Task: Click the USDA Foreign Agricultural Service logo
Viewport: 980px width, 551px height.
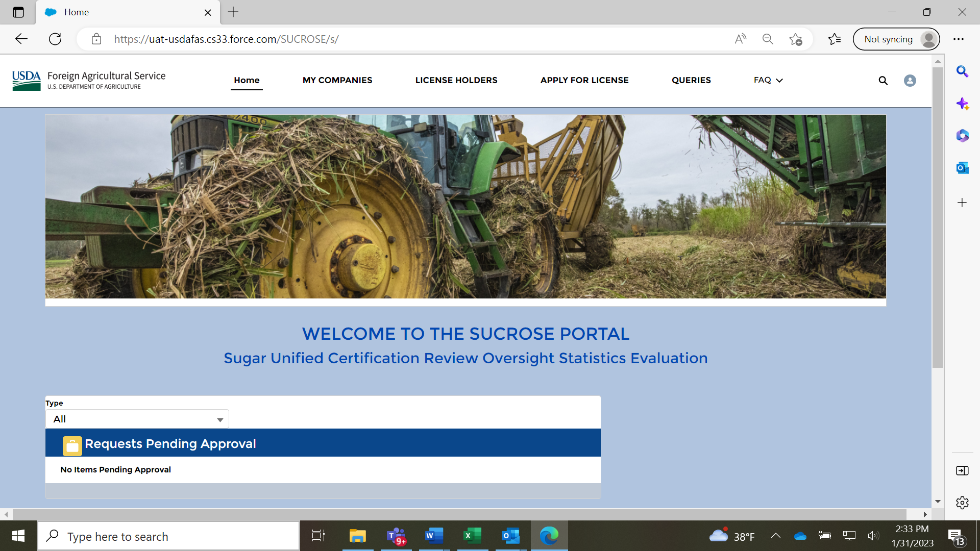Action: point(89,81)
